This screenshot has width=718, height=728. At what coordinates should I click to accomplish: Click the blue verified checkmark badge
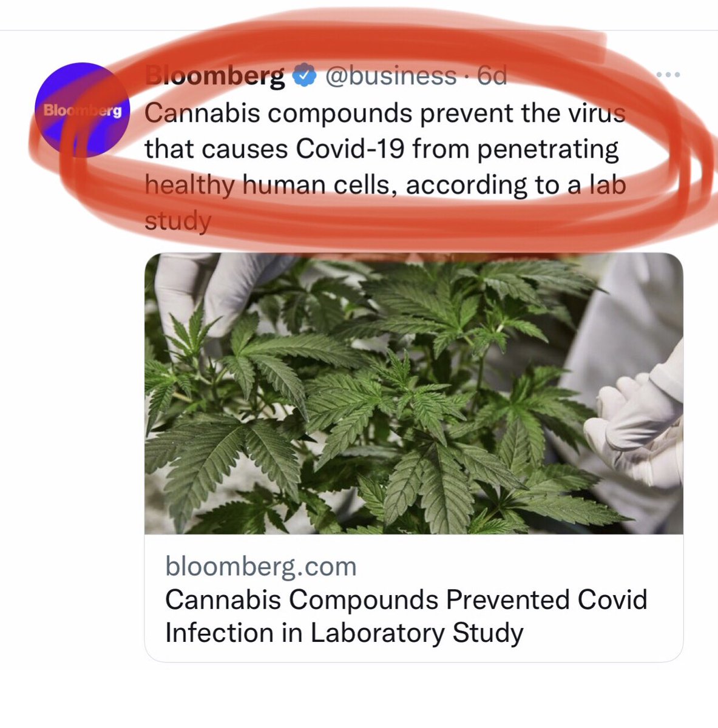click(305, 75)
